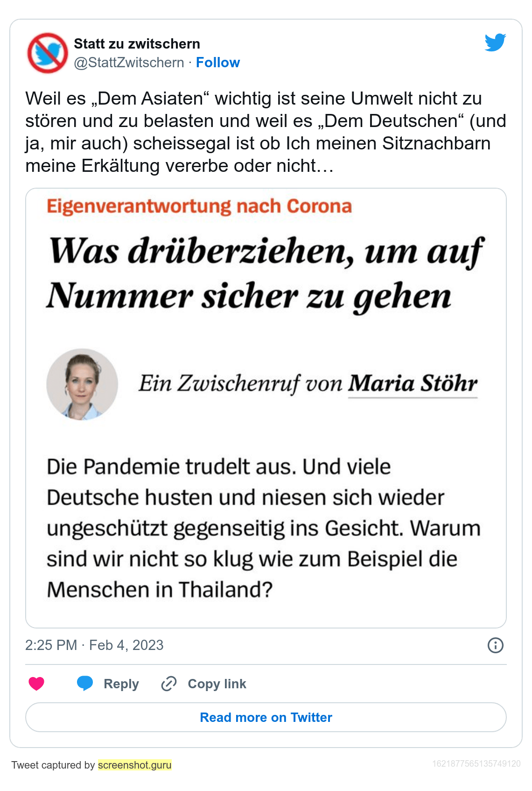The height and width of the screenshot is (791, 532).
Task: Click the pink heart like icon
Action: click(36, 684)
